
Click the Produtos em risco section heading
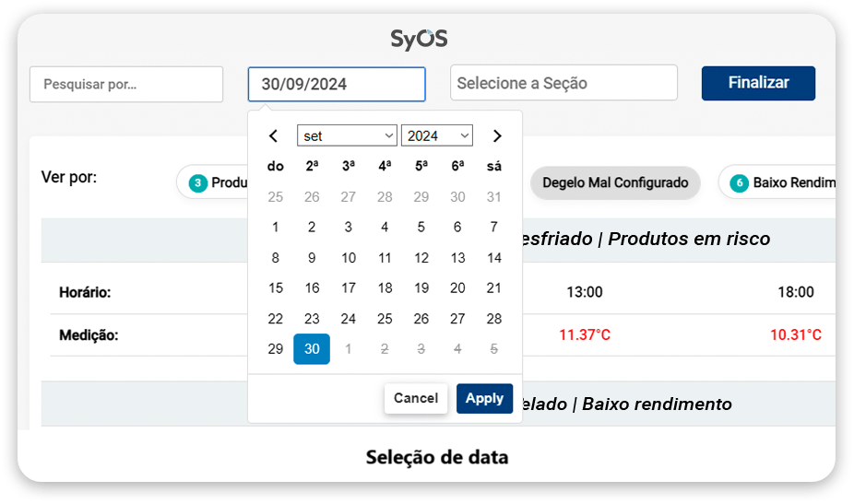pyautogui.click(x=689, y=239)
